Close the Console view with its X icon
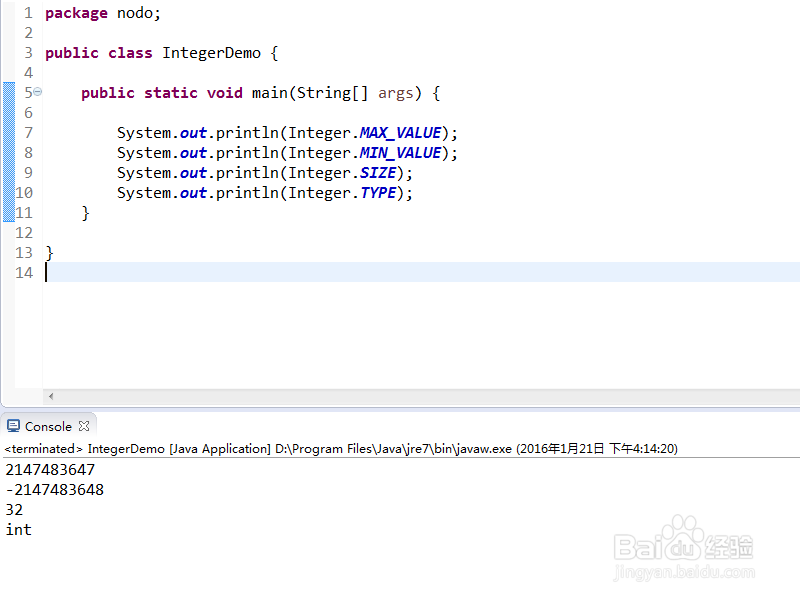 click(x=84, y=426)
